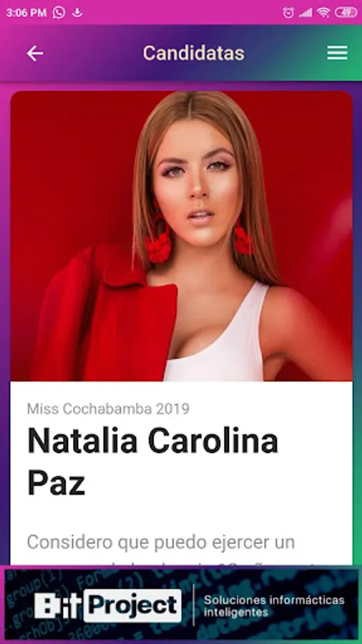Open the candidate's portrait photo
This screenshot has height=644, width=362.
pos(181,236)
